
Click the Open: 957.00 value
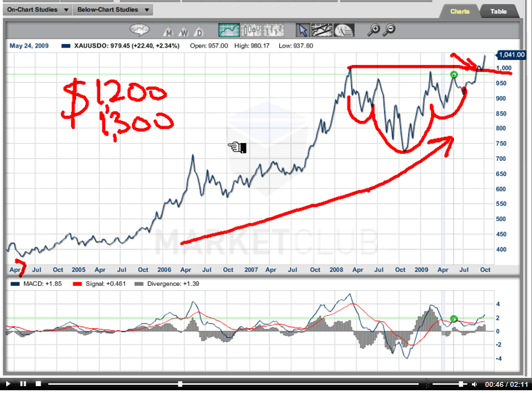(x=209, y=46)
